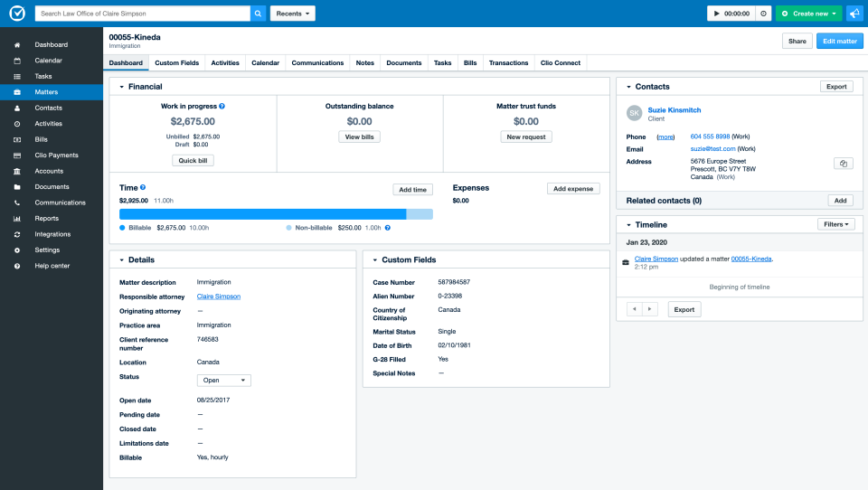The height and width of the screenshot is (490, 868).
Task: Open the timer clock icon
Action: (763, 14)
